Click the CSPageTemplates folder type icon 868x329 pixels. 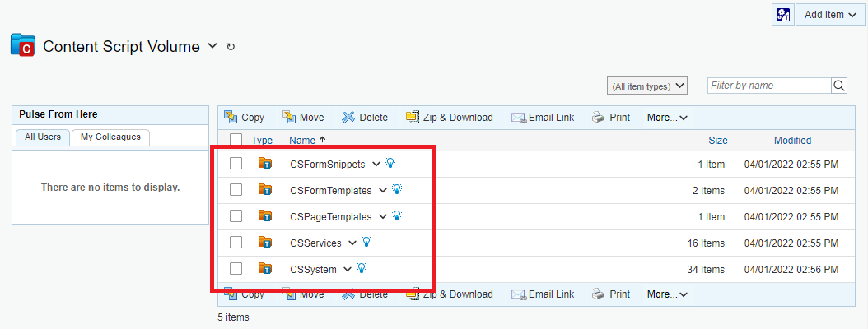[x=266, y=215]
